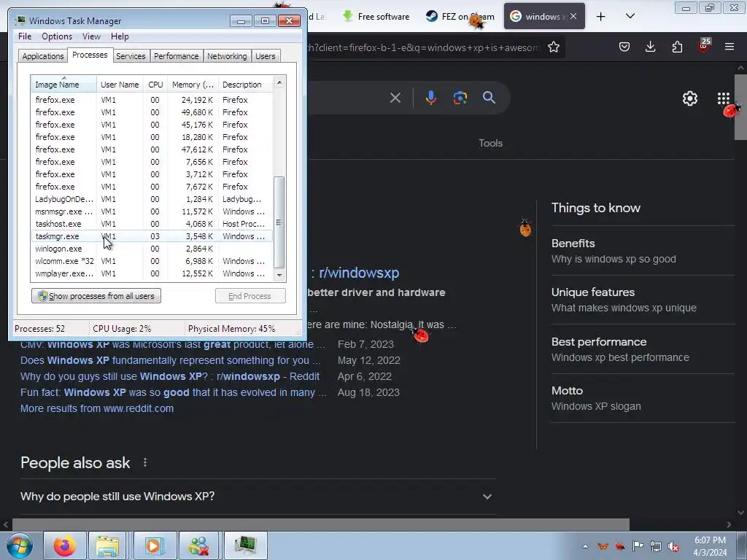Open the Help menu in Task Manager

tap(120, 36)
